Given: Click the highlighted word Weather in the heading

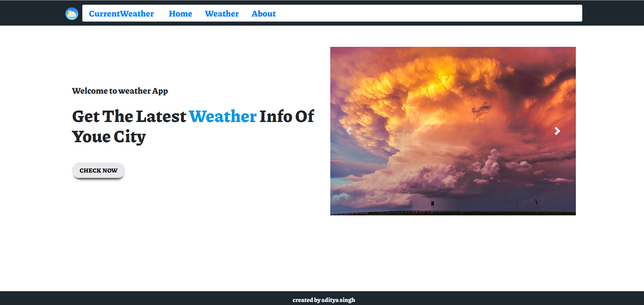Looking at the screenshot, I should [x=223, y=116].
